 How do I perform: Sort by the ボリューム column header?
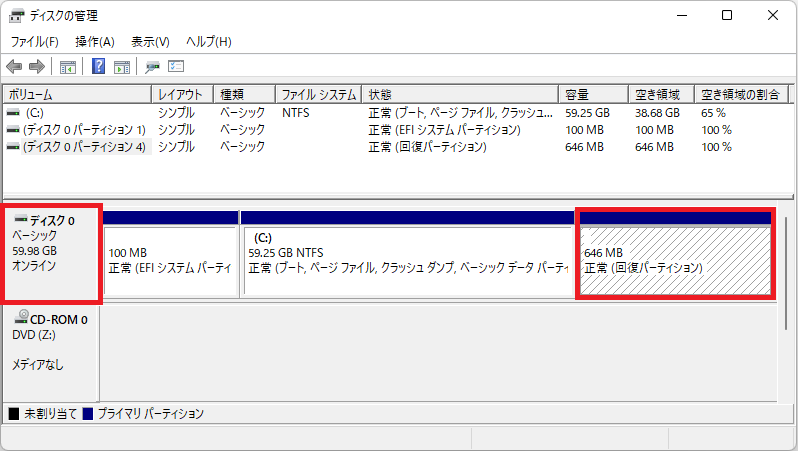(77, 94)
